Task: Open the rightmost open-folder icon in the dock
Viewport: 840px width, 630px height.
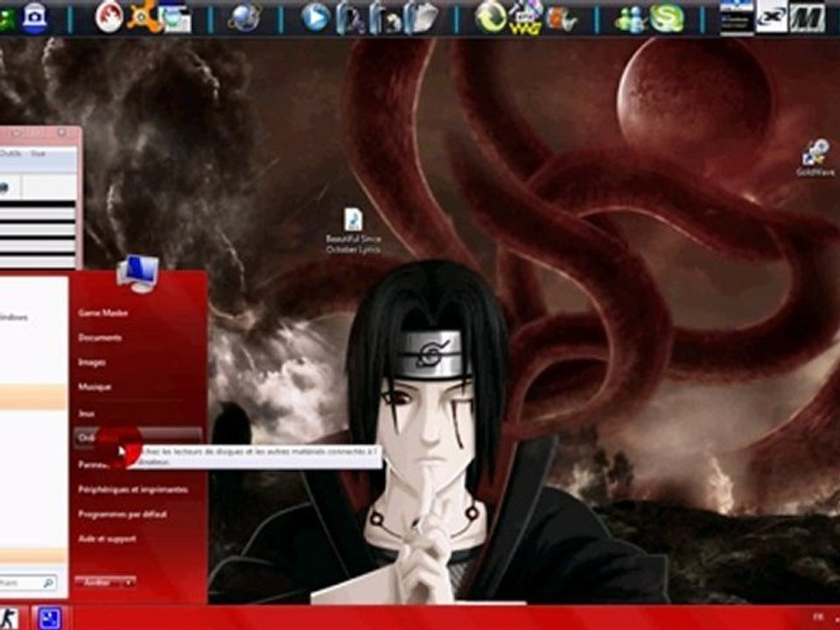Action: (421, 17)
